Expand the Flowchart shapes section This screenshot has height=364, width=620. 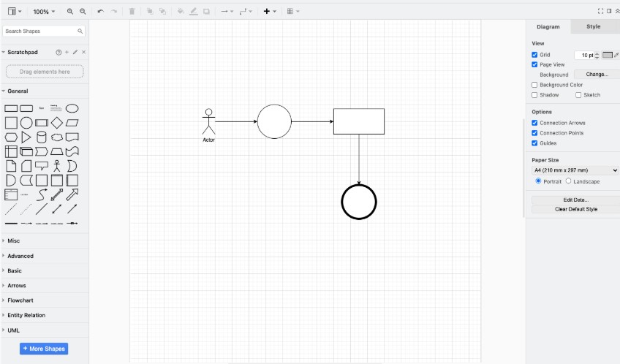point(20,300)
